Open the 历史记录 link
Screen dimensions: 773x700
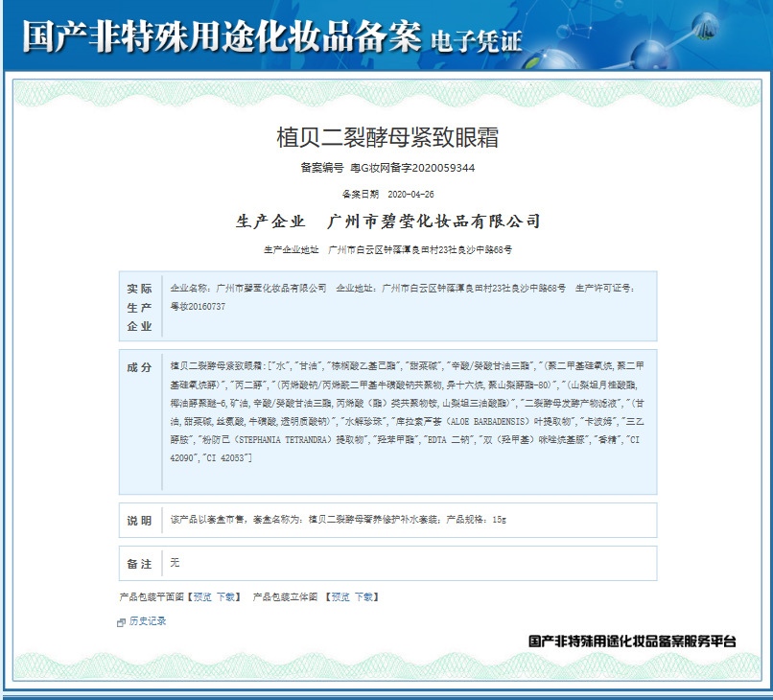point(148,621)
